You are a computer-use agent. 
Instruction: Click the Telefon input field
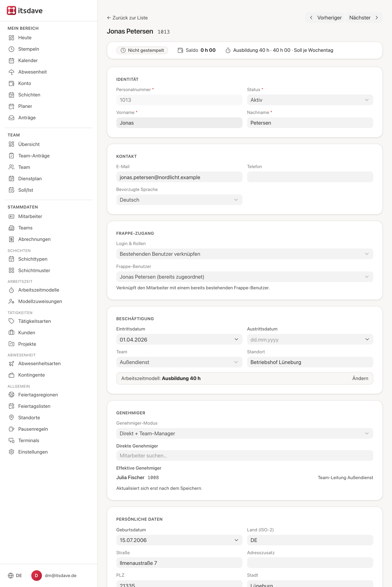310,177
